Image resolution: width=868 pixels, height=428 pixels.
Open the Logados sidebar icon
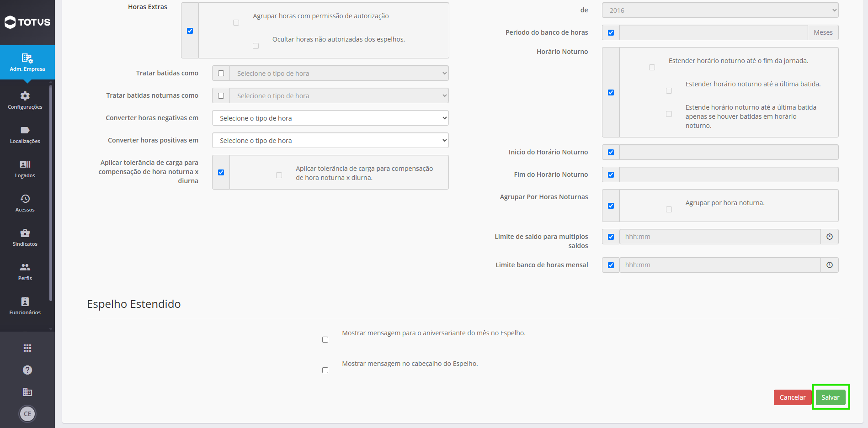coord(25,164)
